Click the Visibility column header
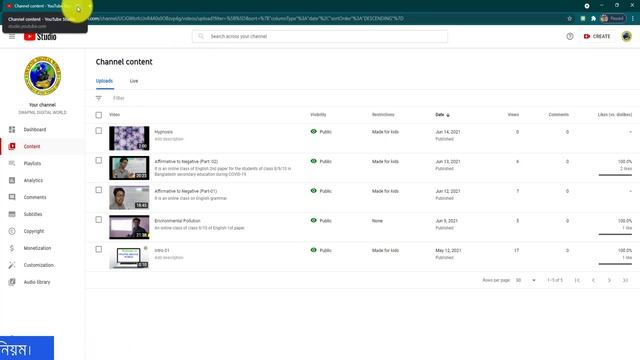 click(318, 115)
